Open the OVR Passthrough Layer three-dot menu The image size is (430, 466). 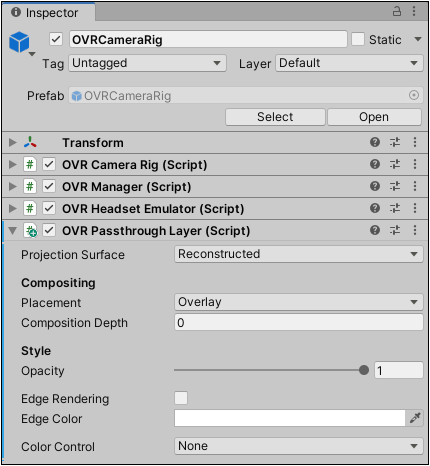pyautogui.click(x=415, y=230)
